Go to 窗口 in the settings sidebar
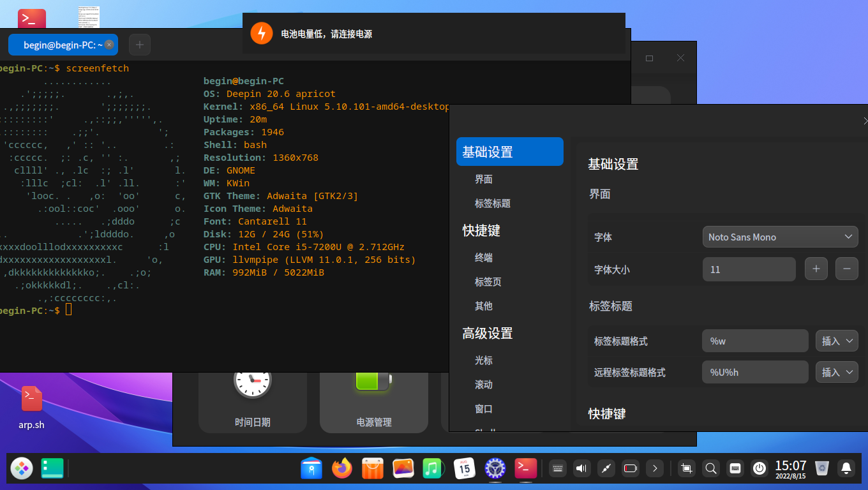The width and height of the screenshot is (868, 490). click(484, 409)
